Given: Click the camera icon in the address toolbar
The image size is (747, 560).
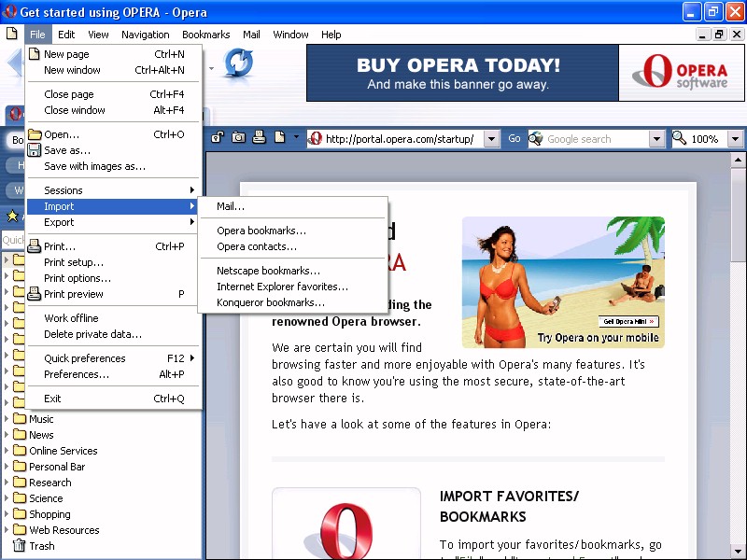Looking at the screenshot, I should 238,137.
